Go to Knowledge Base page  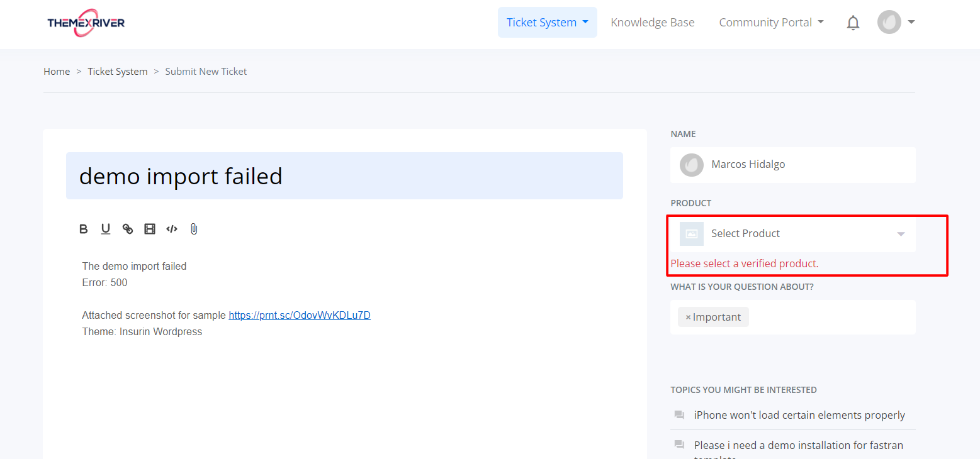coord(652,23)
